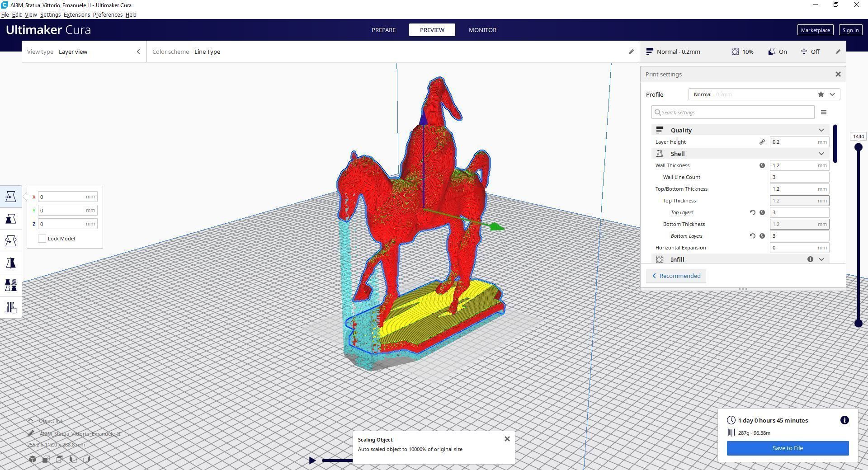
Task: Select the Support Blocker tool
Action: coord(11,307)
